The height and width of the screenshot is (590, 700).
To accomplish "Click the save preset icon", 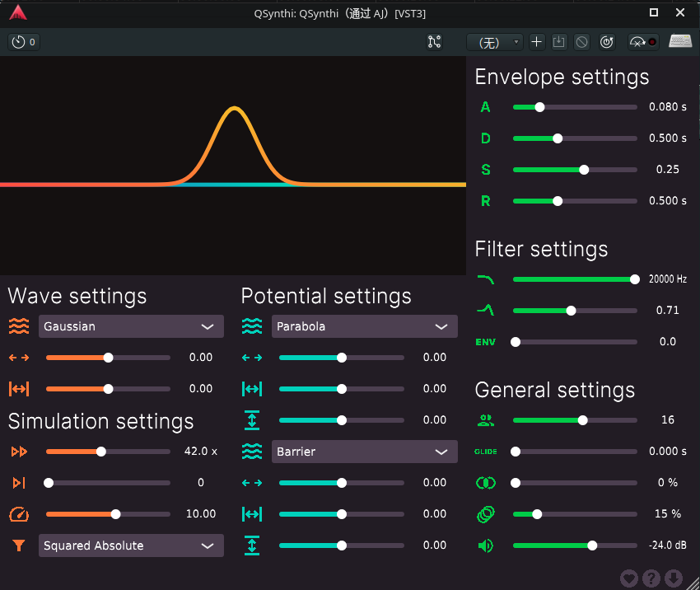I will (x=558, y=42).
